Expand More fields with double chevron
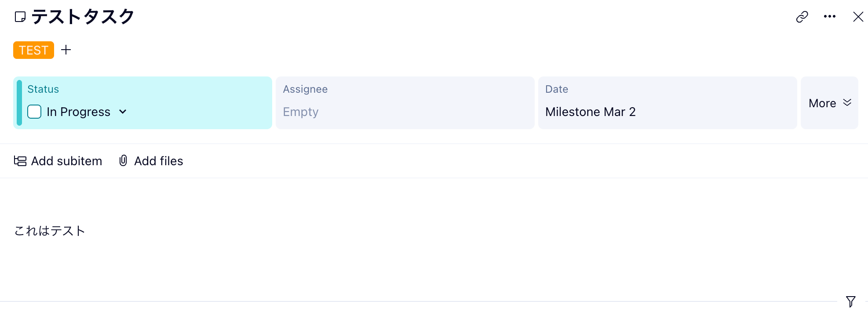868x319 pixels. click(x=847, y=103)
